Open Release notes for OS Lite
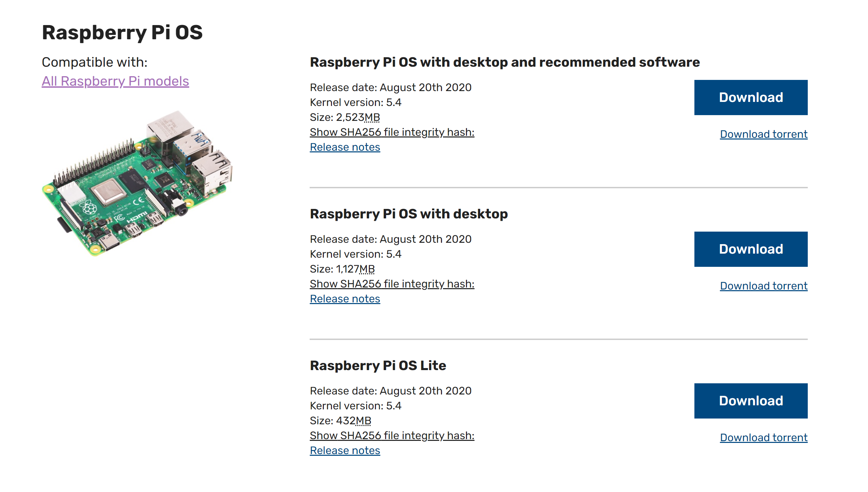 [345, 450]
